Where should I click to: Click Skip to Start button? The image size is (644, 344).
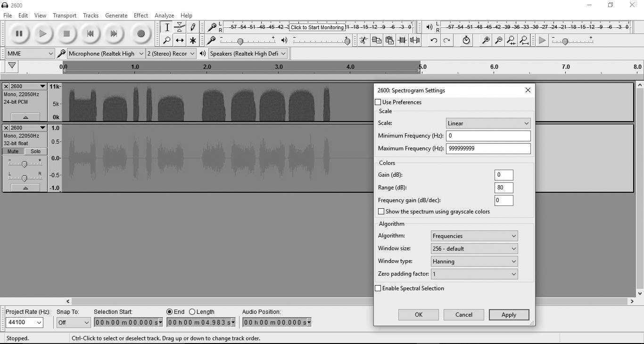click(x=90, y=33)
